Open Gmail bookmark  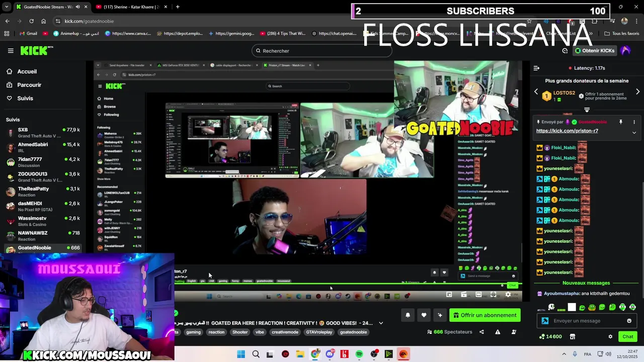point(28,34)
